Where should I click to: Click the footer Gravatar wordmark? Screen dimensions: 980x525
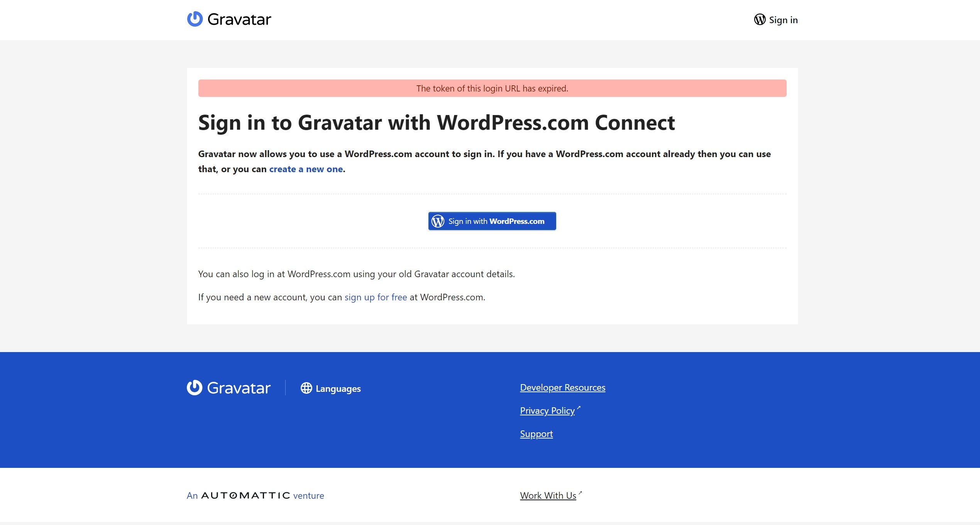[239, 388]
